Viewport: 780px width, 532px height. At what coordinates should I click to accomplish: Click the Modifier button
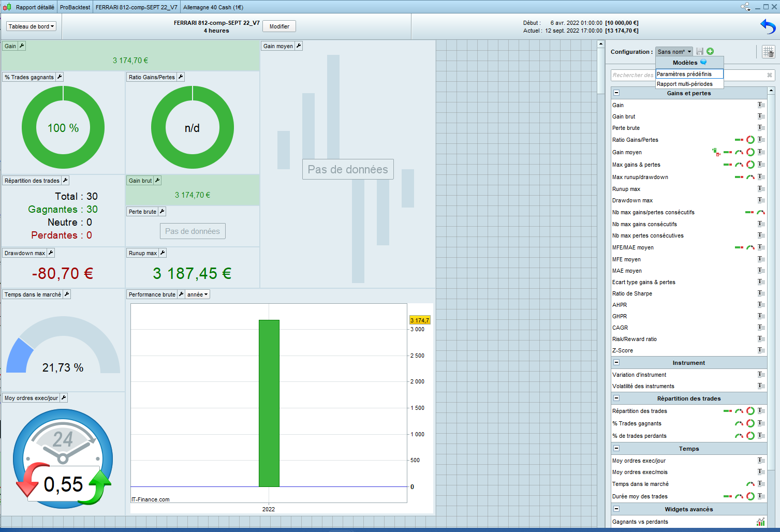279,26
